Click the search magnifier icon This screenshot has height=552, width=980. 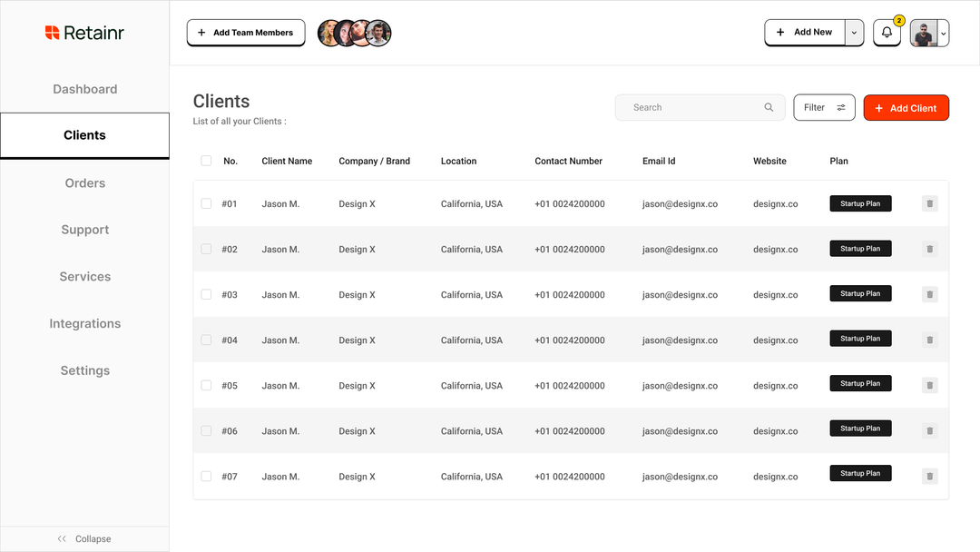(x=769, y=107)
